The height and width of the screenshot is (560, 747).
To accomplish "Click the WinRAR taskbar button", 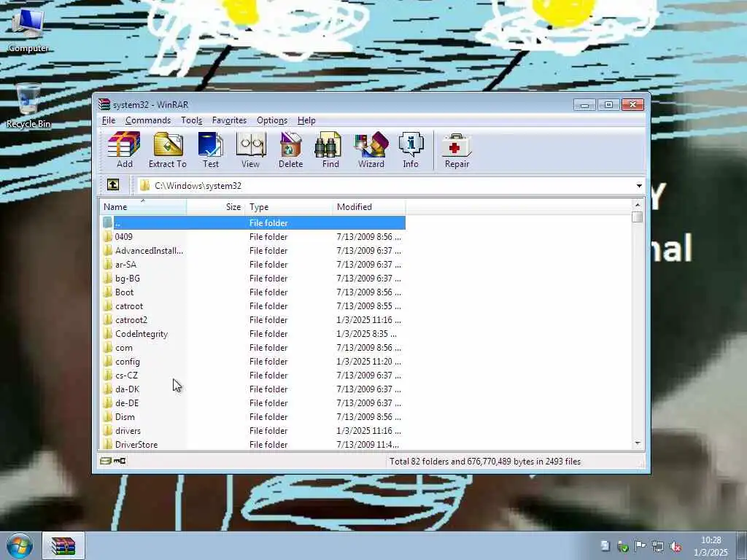I will [x=63, y=546].
